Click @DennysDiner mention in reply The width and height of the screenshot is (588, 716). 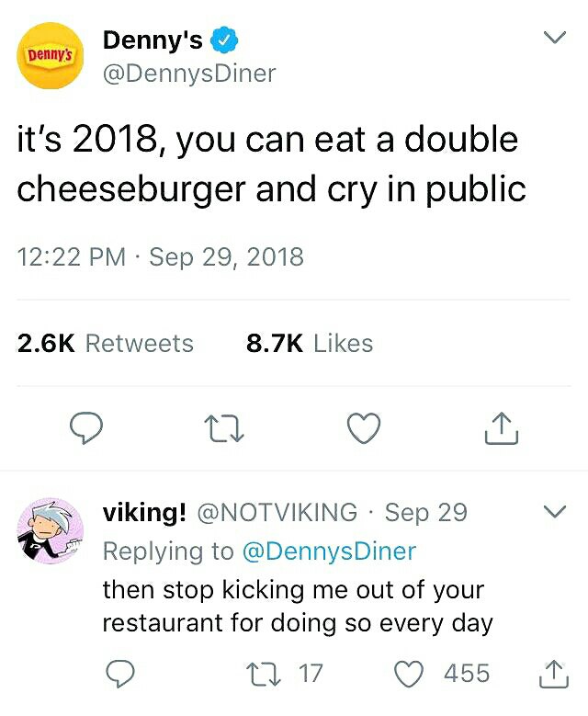329,551
